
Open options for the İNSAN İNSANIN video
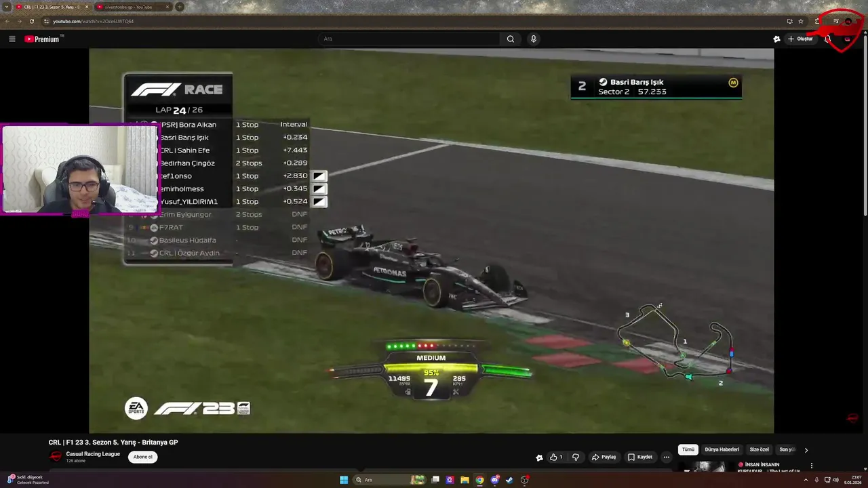coord(811,466)
